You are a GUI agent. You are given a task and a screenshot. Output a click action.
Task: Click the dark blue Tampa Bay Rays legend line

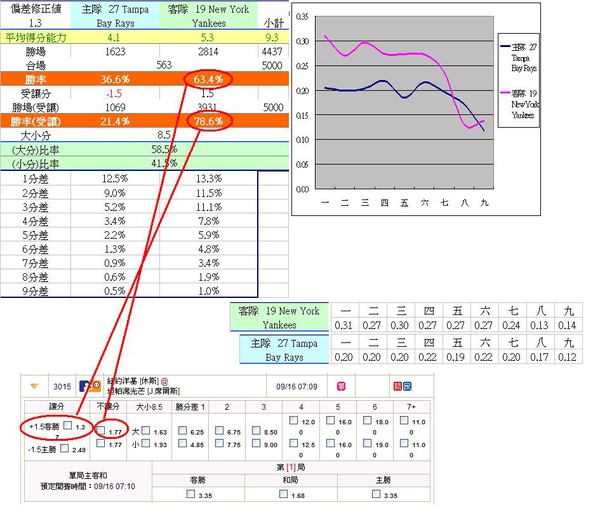pyautogui.click(x=505, y=47)
